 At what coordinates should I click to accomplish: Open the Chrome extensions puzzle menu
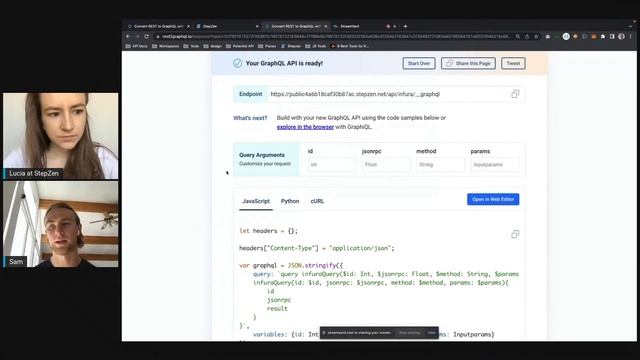click(603, 36)
